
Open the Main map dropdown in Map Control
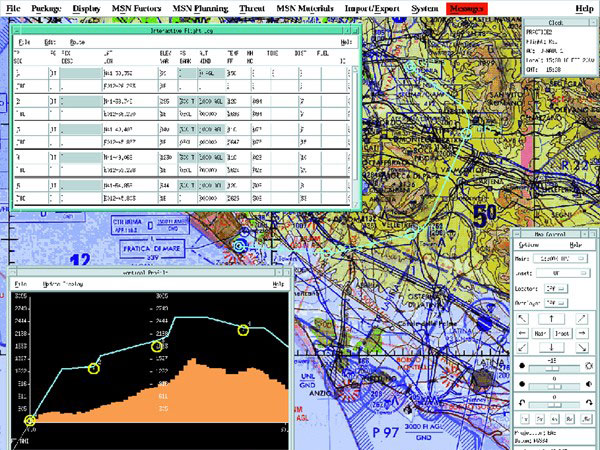point(560,259)
